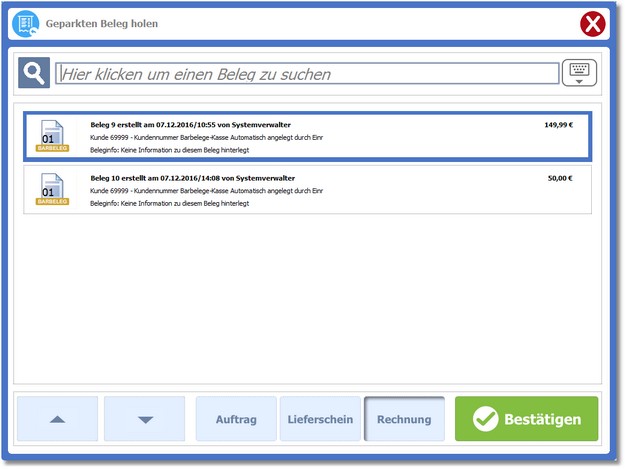Click the green checkmark icon on Bestätigen
The image size is (625, 469).
486,420
